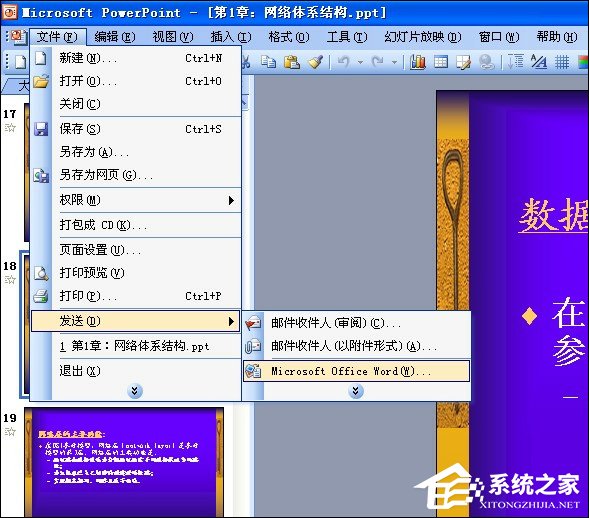Select 另存为(A) Save As entry
Image resolution: width=589 pixels, height=518 pixels.
(x=136, y=152)
